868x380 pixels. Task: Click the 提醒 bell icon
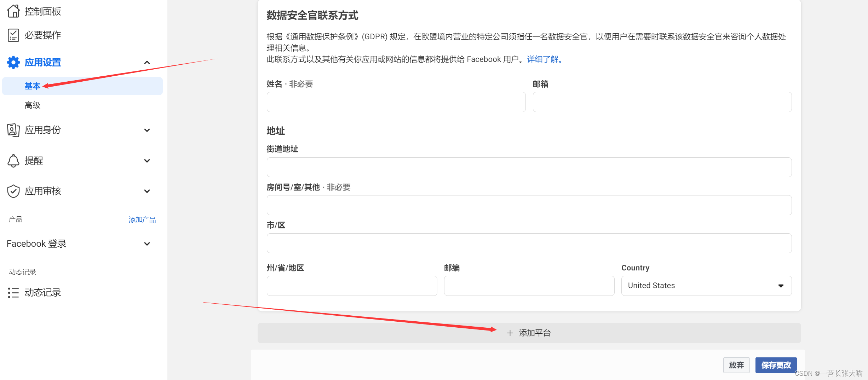click(x=13, y=160)
